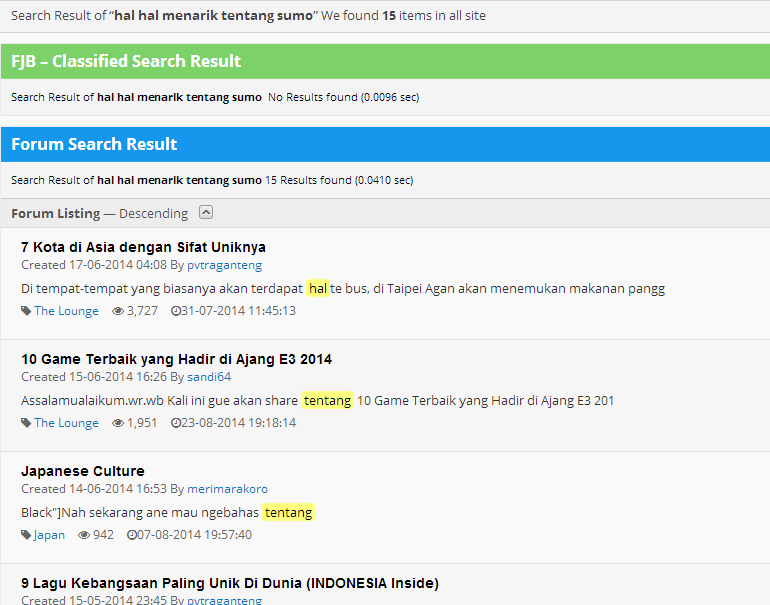
Task: Open thread 10 Game Terbaik yang Hadir di Ajang E3 2014
Action: 176,359
